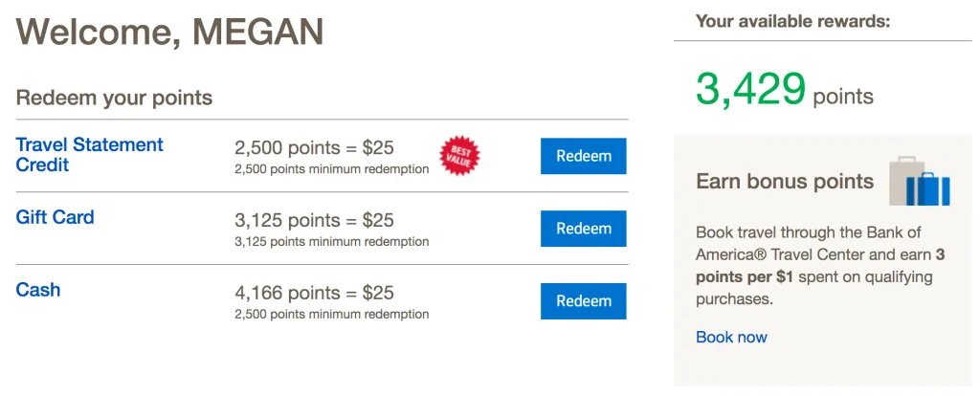Viewport: 980px width, 396px height.
Task: Follow the Book now link
Action: (731, 337)
